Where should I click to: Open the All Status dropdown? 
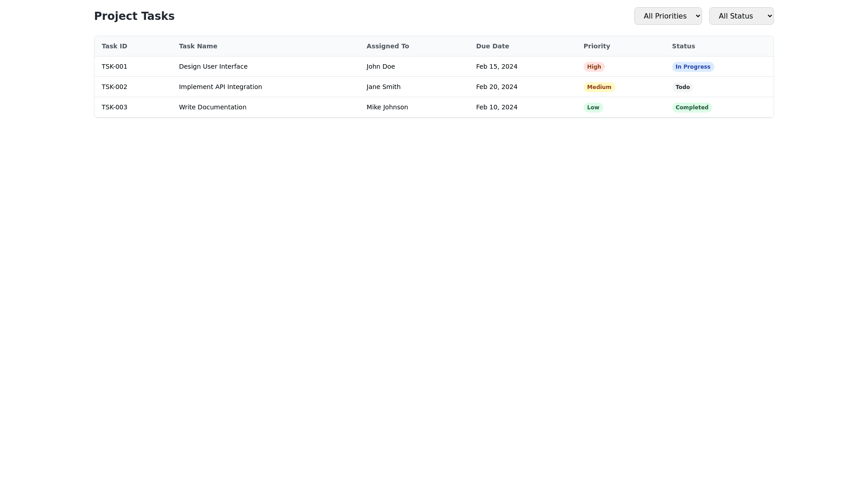(741, 16)
